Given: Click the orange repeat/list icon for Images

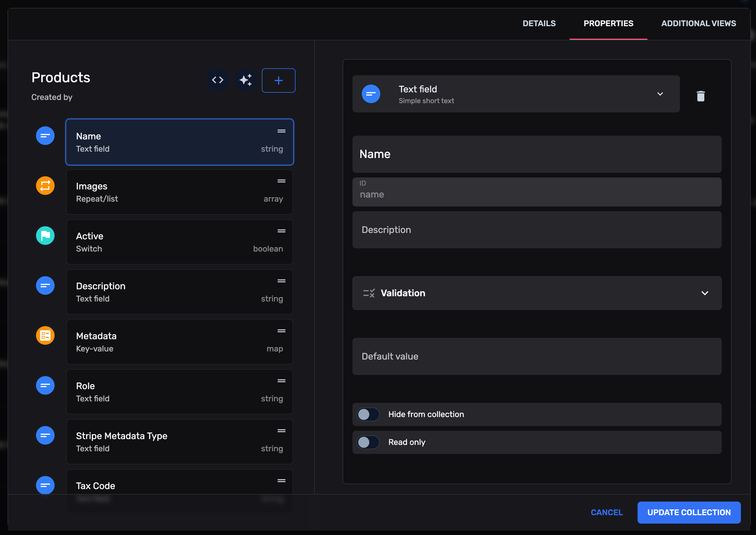Looking at the screenshot, I should pos(45,186).
